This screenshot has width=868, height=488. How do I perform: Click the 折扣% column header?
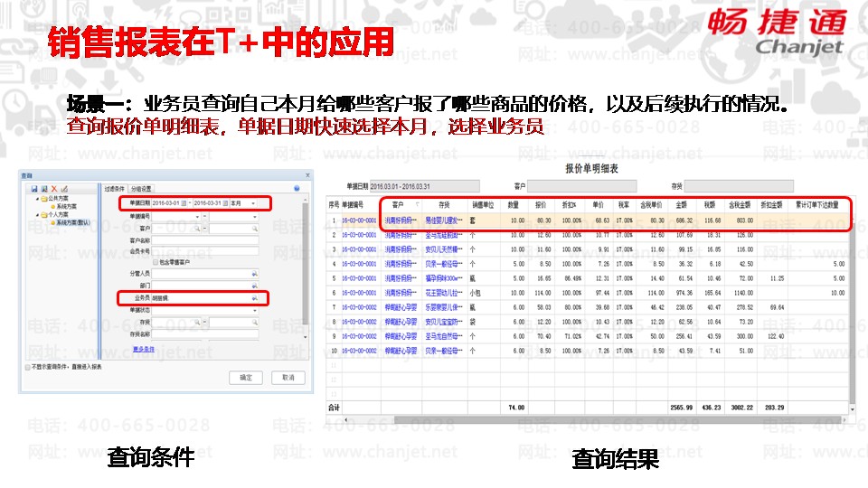click(x=569, y=205)
